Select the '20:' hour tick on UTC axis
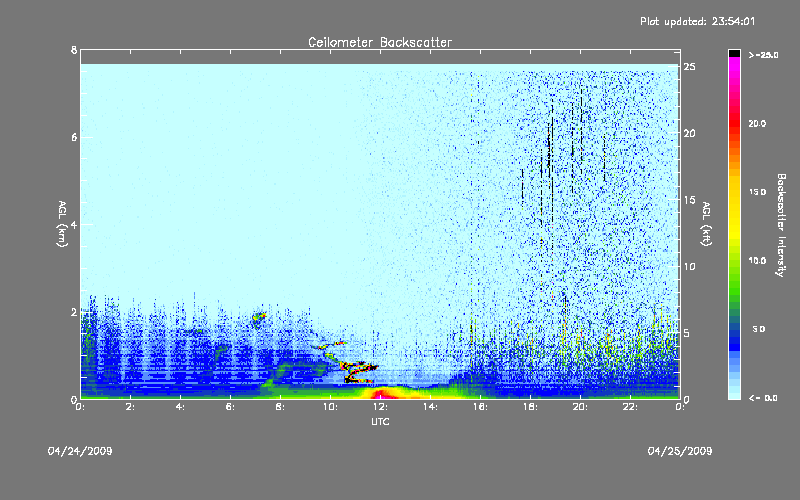The height and width of the screenshot is (500, 800). coord(580,407)
